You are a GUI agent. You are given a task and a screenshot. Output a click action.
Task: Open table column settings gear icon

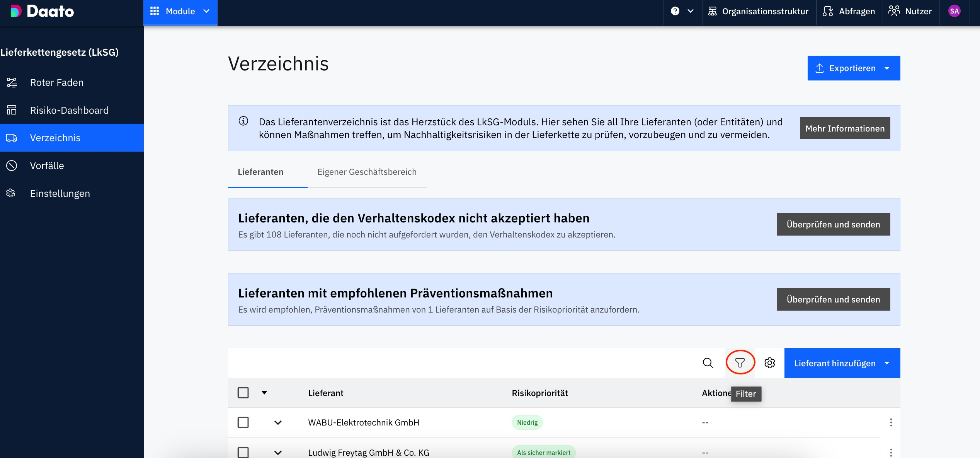(769, 363)
